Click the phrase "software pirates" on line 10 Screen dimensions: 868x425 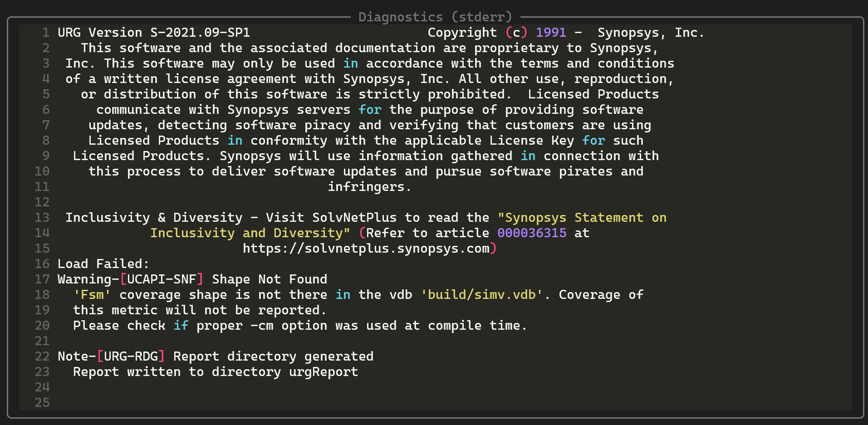tap(551, 171)
